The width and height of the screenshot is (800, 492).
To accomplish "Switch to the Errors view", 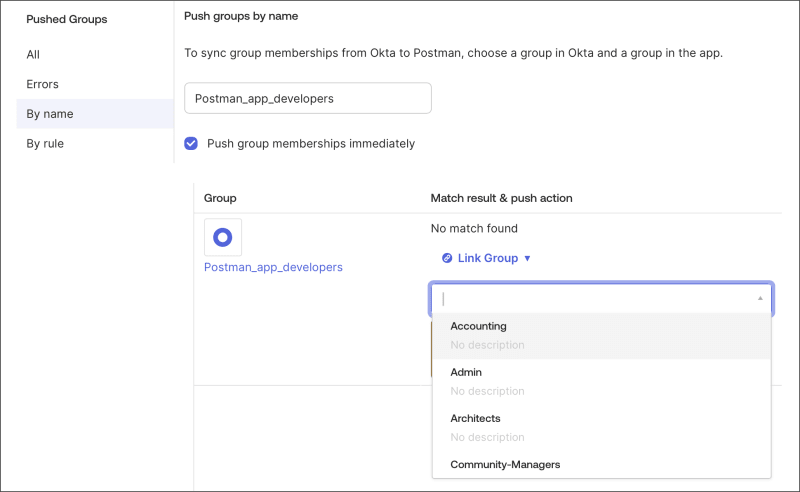I will [42, 84].
